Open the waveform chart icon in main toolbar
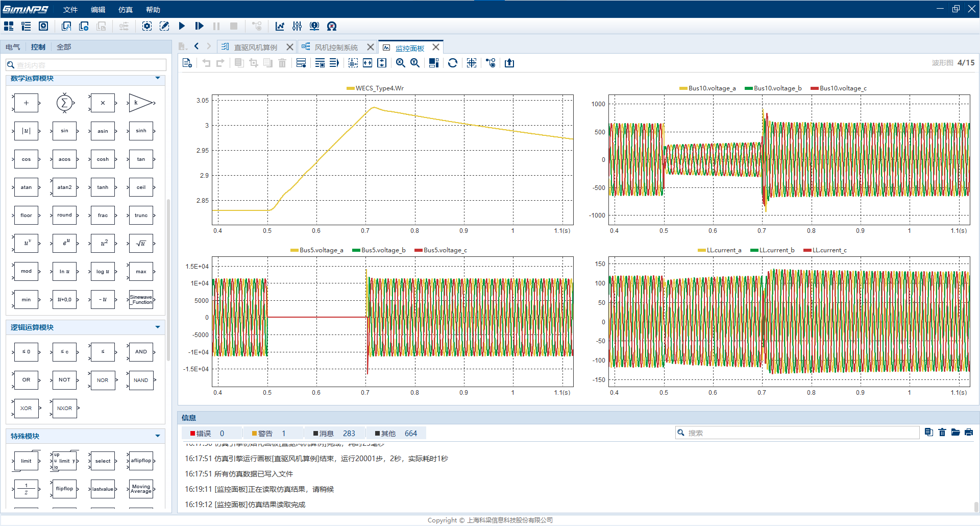Screen dimensions: 980x526 pos(280,26)
